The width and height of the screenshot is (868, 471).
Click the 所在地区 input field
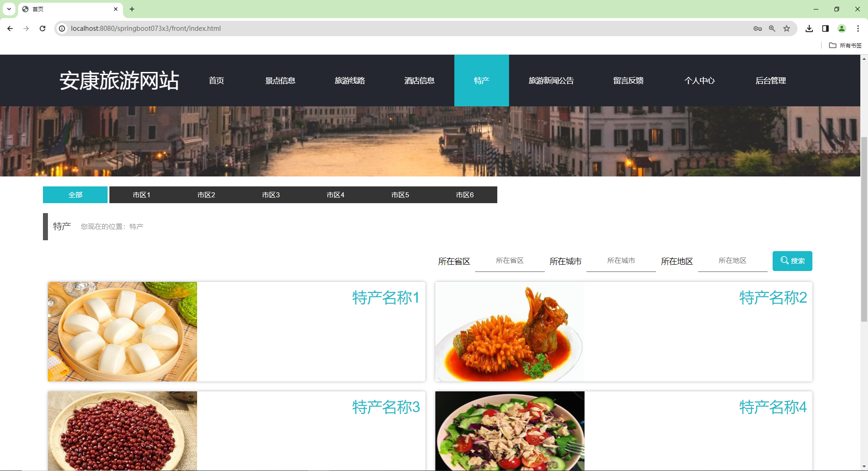point(733,261)
